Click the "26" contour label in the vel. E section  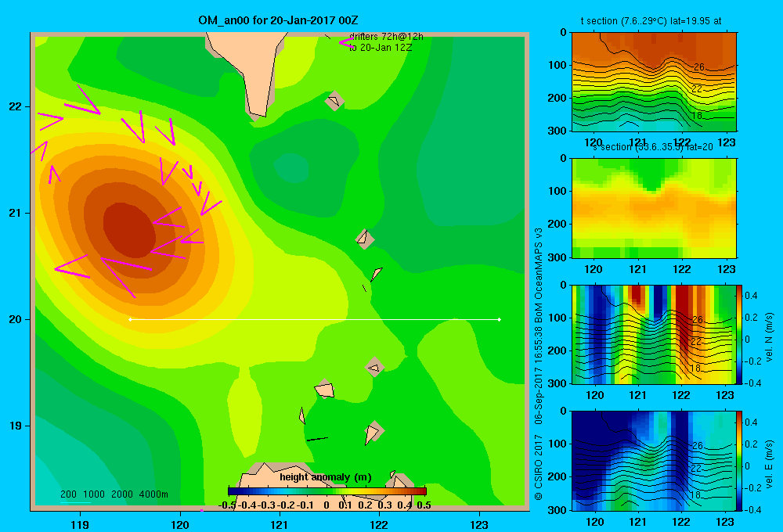(x=698, y=446)
